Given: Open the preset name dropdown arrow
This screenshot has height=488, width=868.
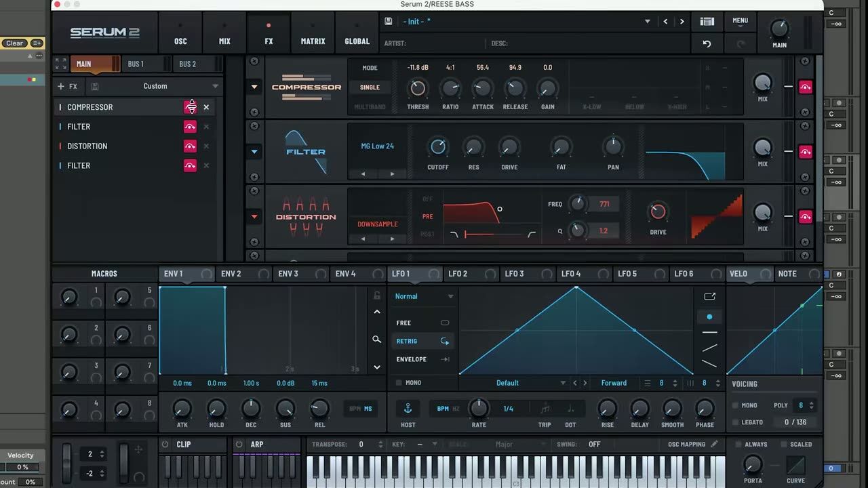Looking at the screenshot, I should pyautogui.click(x=647, y=22).
